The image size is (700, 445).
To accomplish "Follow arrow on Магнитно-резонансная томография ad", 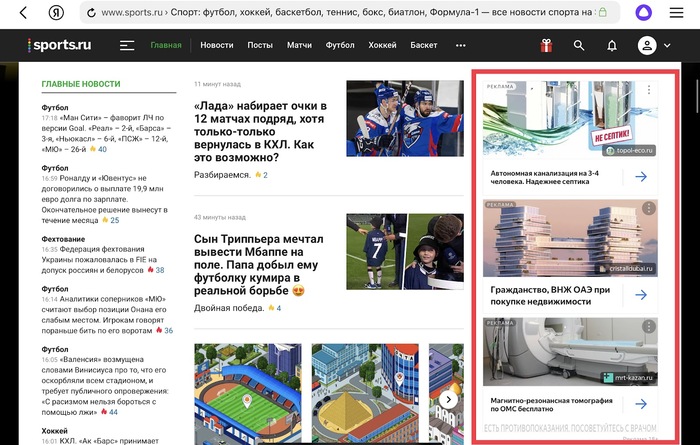I will (641, 404).
